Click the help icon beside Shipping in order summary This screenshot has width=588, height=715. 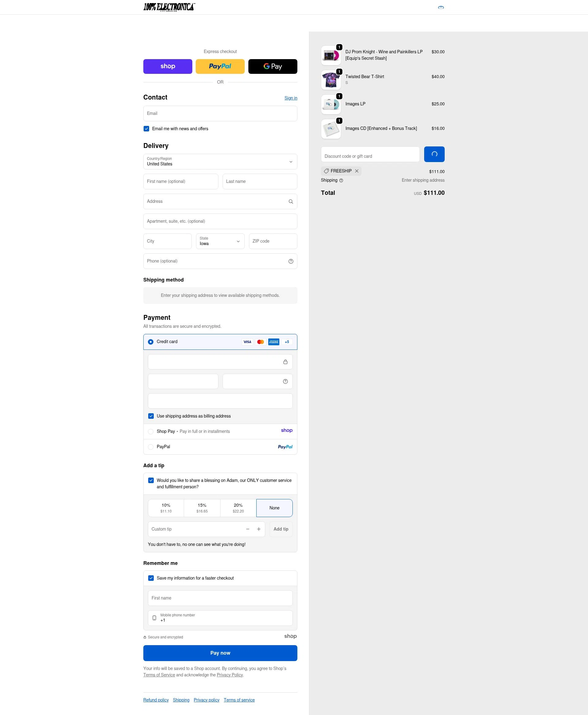(341, 180)
